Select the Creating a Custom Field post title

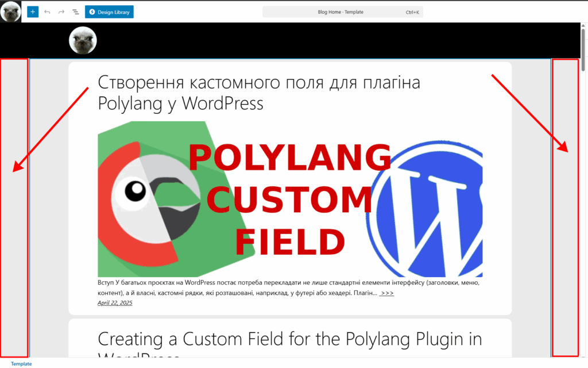point(289,344)
